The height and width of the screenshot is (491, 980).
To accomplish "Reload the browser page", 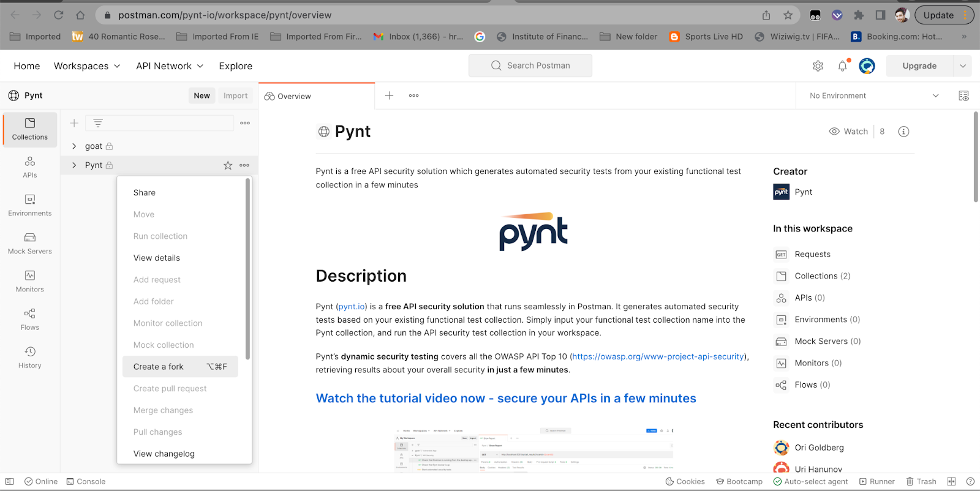I will click(58, 15).
